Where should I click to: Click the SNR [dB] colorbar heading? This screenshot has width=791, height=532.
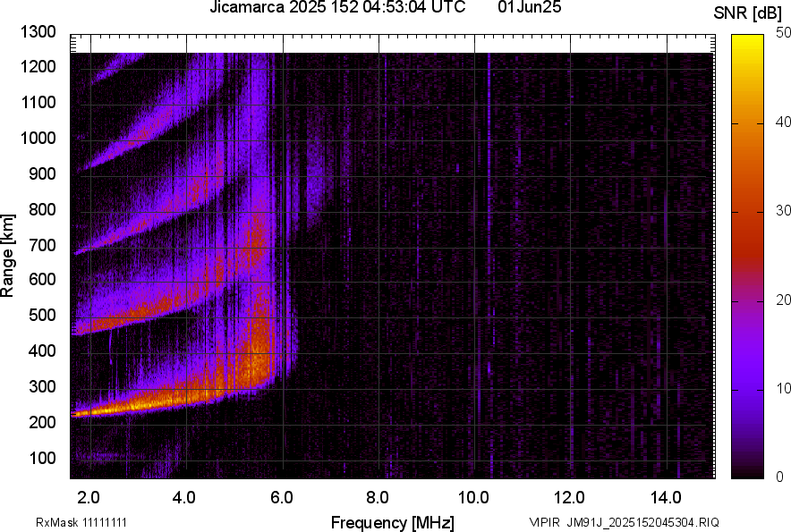(748, 13)
